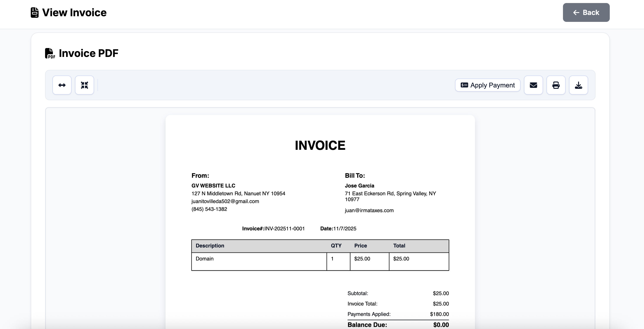Click the download invoice icon
The width and height of the screenshot is (644, 329).
(x=578, y=85)
